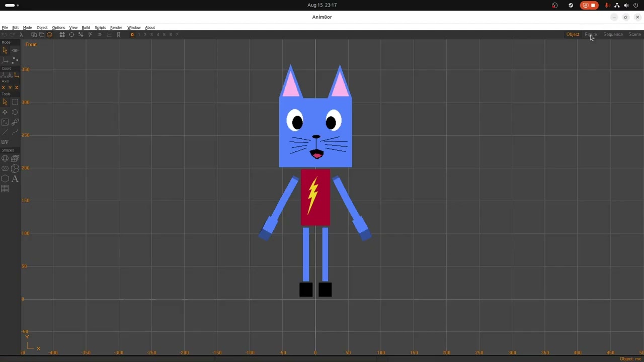Screen dimensions: 644x362
Task: Toggle the Z axis lock
Action: [x=16, y=87]
